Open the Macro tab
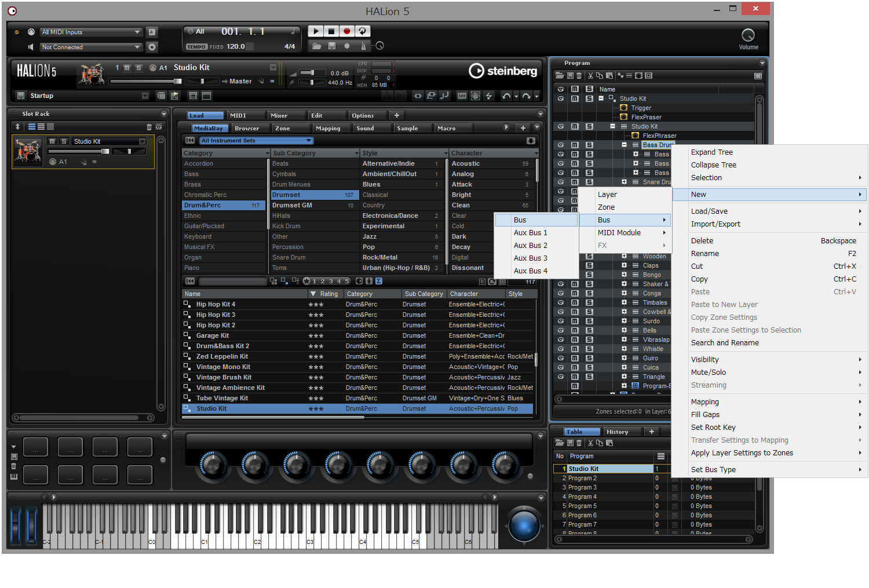The width and height of the screenshot is (869, 588). [x=453, y=128]
